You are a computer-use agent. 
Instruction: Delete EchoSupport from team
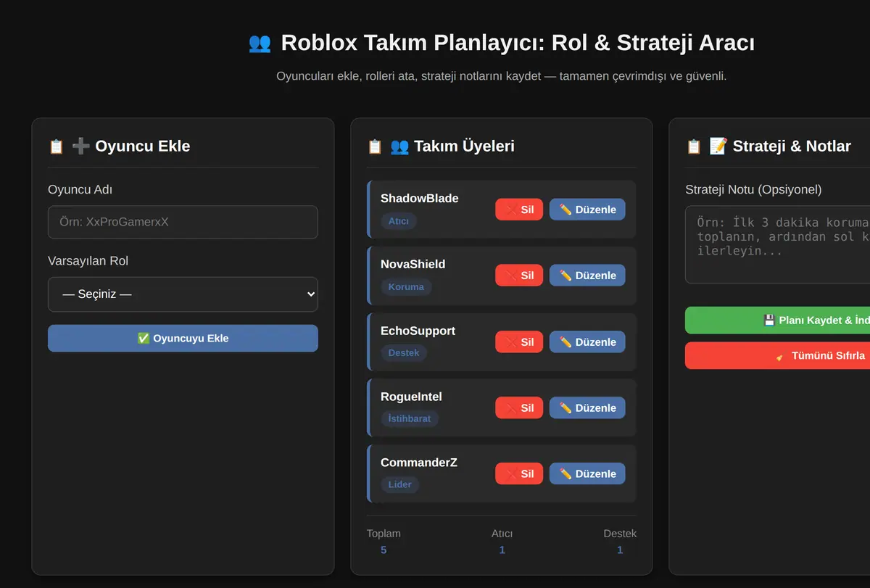519,342
